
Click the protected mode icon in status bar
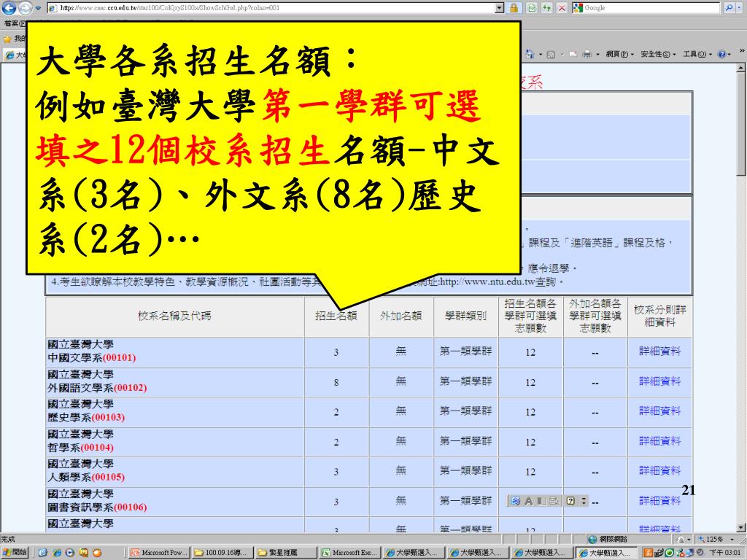point(680,540)
